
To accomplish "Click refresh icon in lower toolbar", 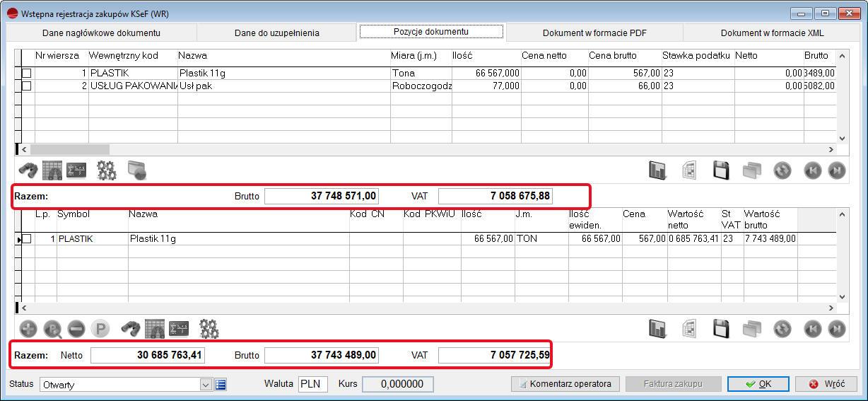I will tap(782, 329).
